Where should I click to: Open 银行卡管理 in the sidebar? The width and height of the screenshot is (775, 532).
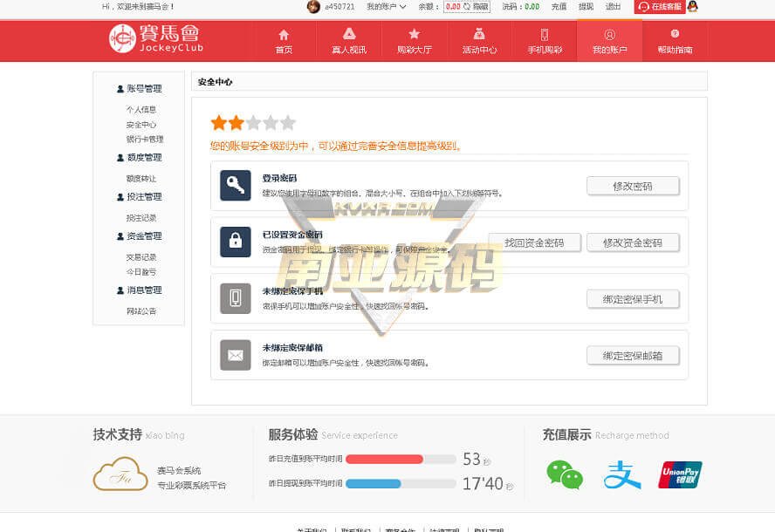tap(144, 140)
